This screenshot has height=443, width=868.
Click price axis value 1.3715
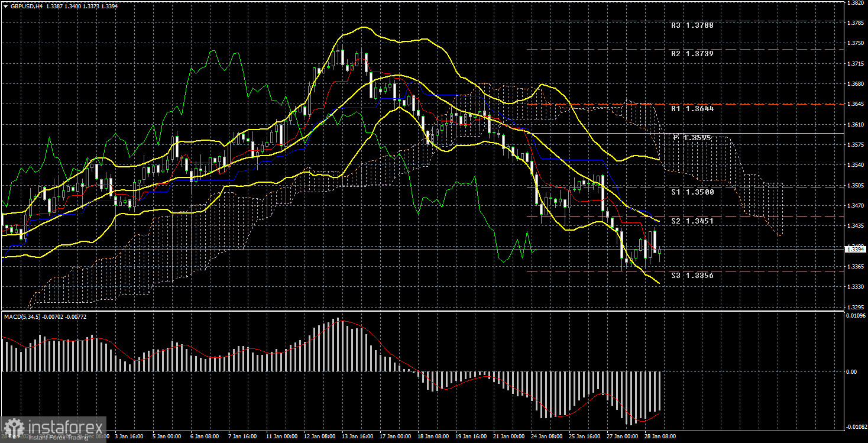tap(856, 63)
